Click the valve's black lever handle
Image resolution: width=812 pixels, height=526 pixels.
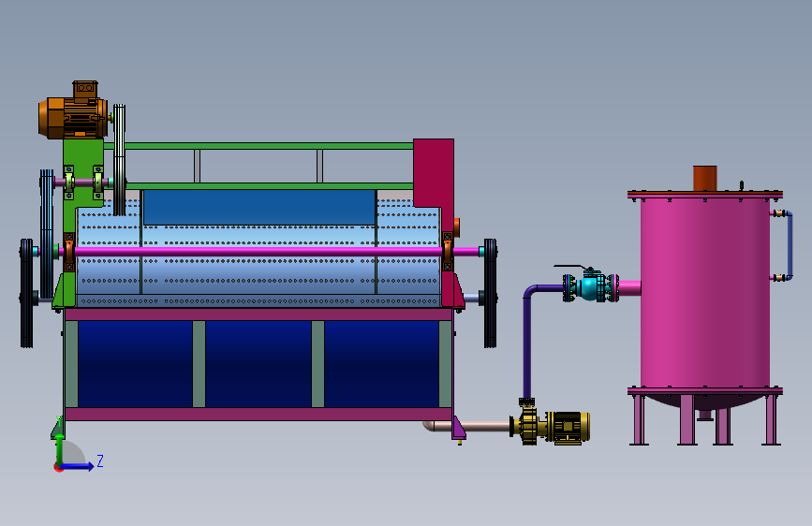pos(572,267)
